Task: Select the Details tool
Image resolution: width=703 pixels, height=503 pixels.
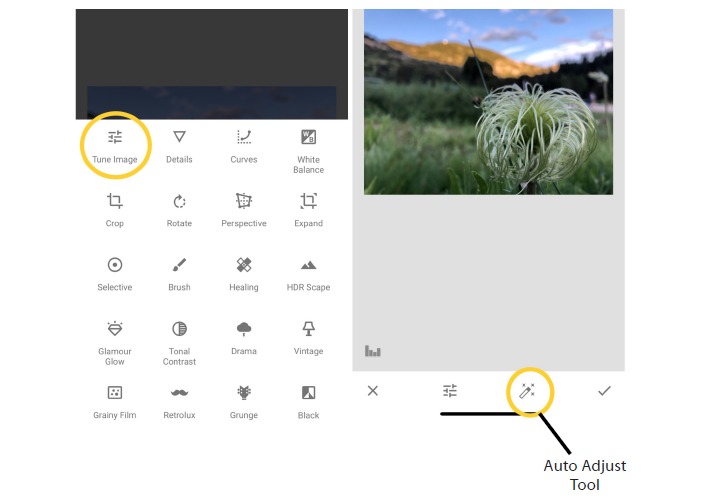Action: (179, 146)
